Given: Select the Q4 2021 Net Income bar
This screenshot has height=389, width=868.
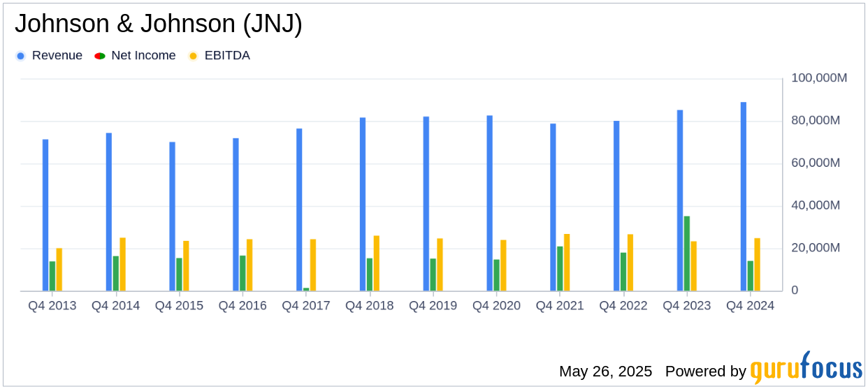Looking at the screenshot, I should [560, 269].
